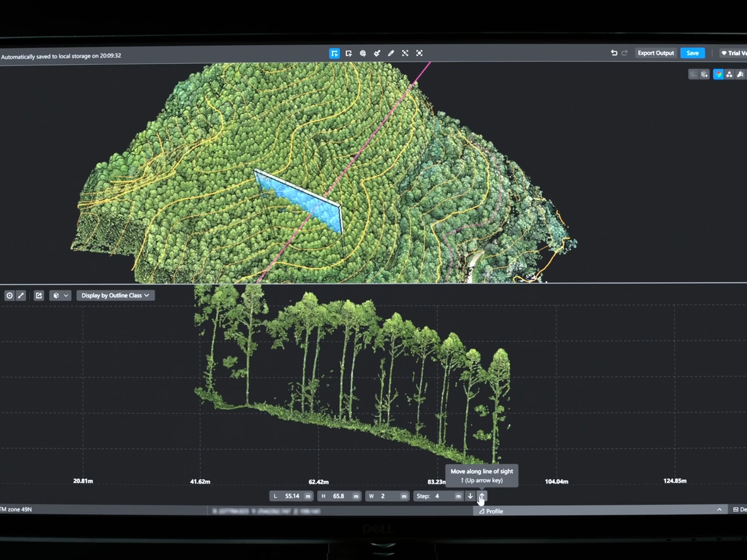Click the Export Output button
The width and height of the screenshot is (747, 560).
pyautogui.click(x=656, y=53)
